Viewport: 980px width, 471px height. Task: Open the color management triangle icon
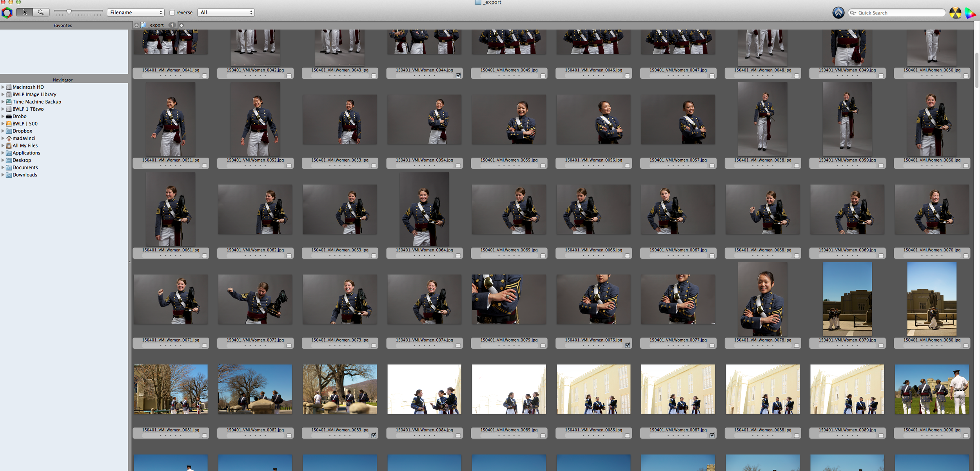pos(970,13)
